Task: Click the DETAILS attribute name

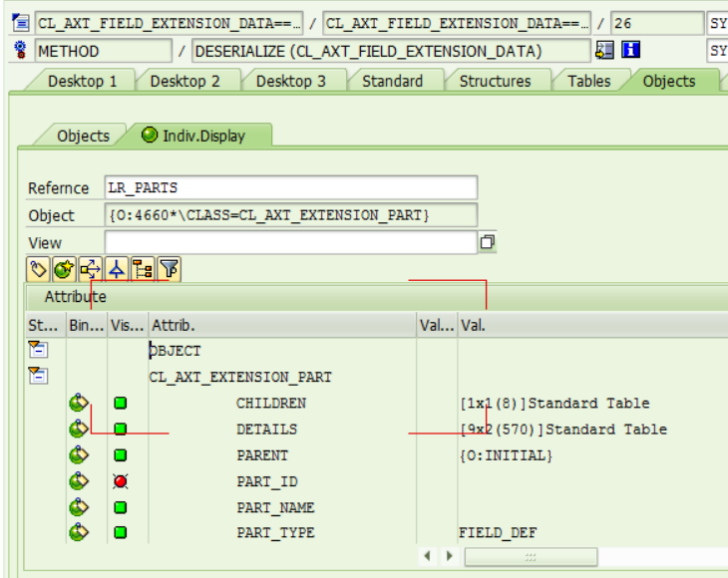Action: pyautogui.click(x=267, y=429)
